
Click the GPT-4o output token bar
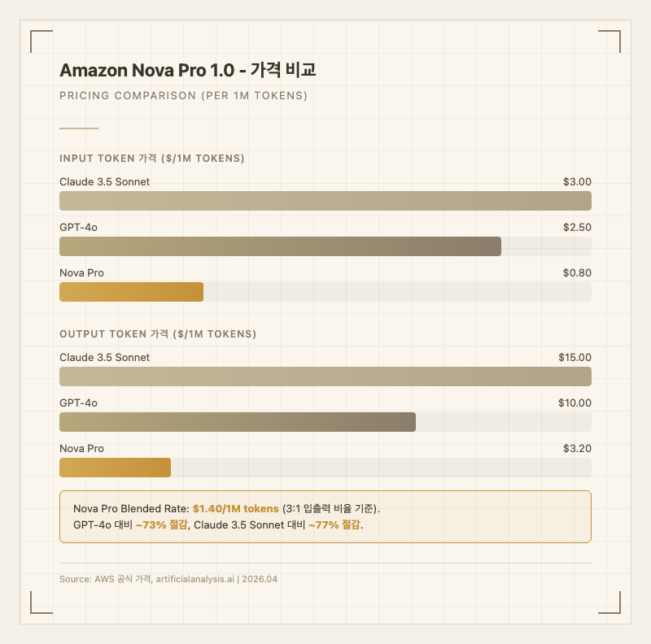click(x=238, y=422)
